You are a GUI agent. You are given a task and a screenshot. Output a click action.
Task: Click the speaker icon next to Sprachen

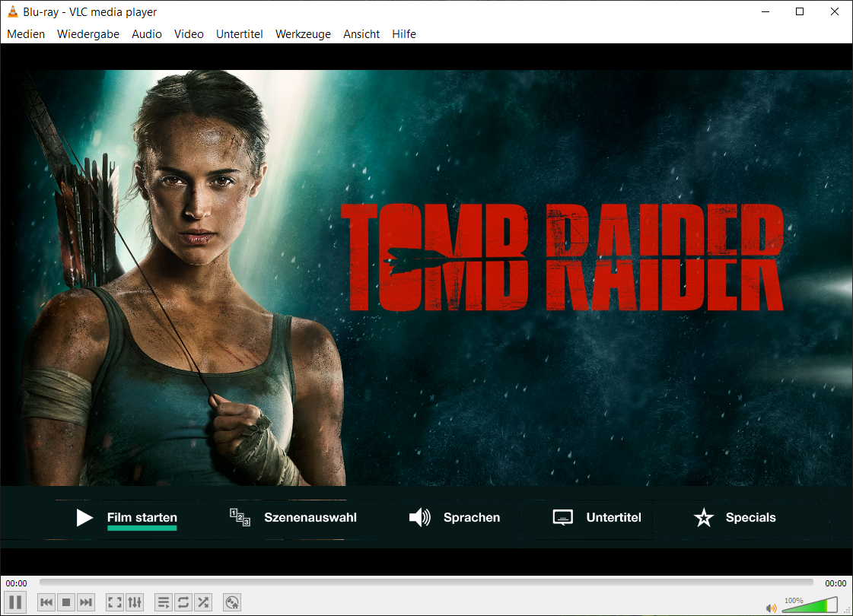pos(419,517)
